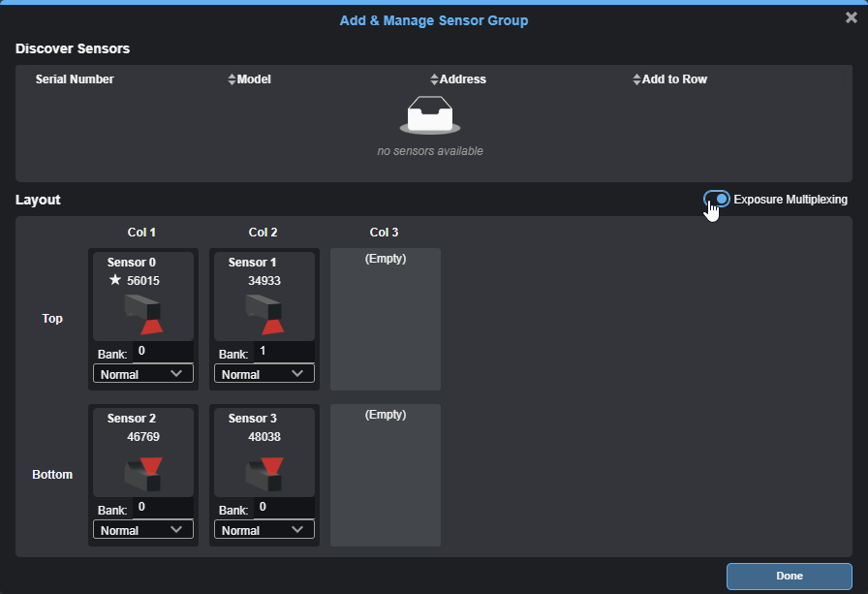
Task: Expand Sensor 3 Normal dropdown
Action: click(264, 530)
